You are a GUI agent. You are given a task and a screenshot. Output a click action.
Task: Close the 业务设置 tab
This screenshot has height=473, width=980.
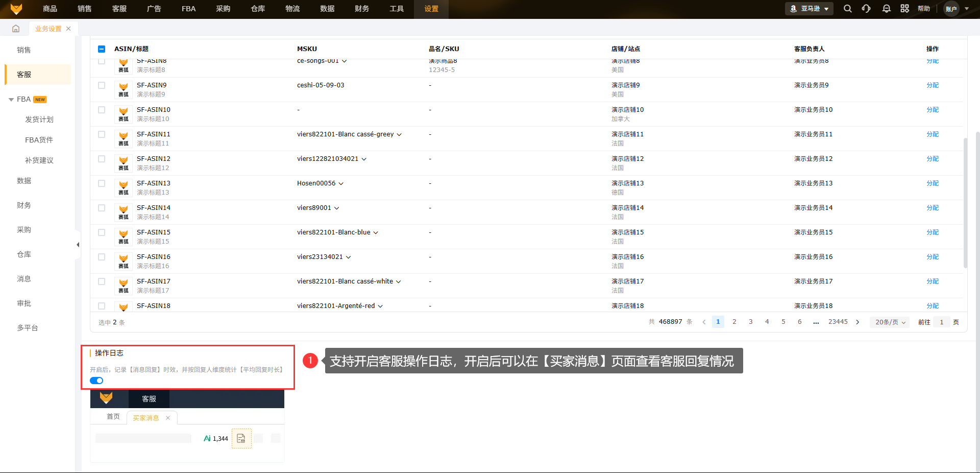(68, 29)
